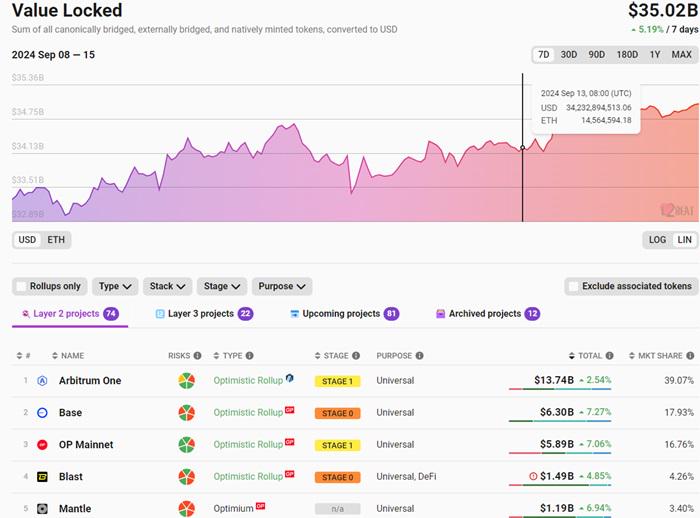Image resolution: width=700 pixels, height=518 pixels.
Task: Switch chart currency to ETH
Action: (x=56, y=240)
